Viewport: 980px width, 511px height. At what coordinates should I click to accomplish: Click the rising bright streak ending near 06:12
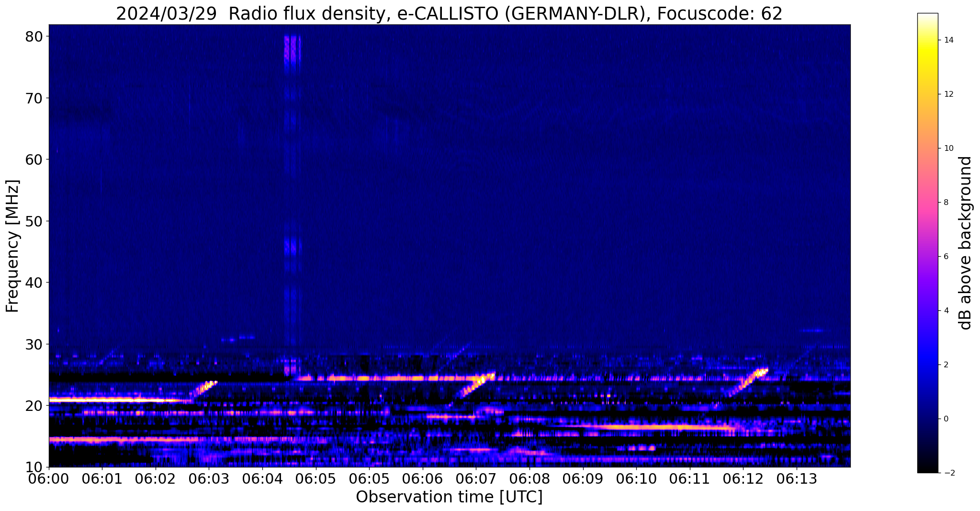[748, 382]
